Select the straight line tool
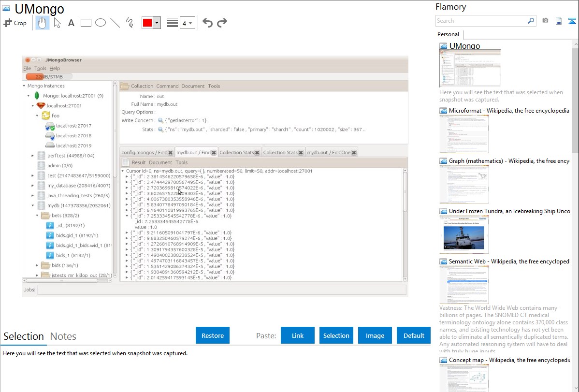Screen dimensions: 579x392 pyautogui.click(x=115, y=23)
